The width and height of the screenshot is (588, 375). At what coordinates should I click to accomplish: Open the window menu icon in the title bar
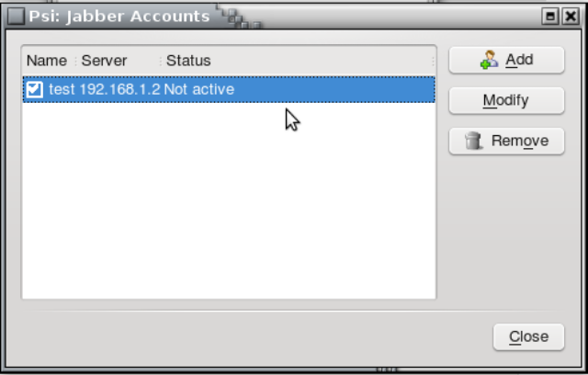point(17,17)
